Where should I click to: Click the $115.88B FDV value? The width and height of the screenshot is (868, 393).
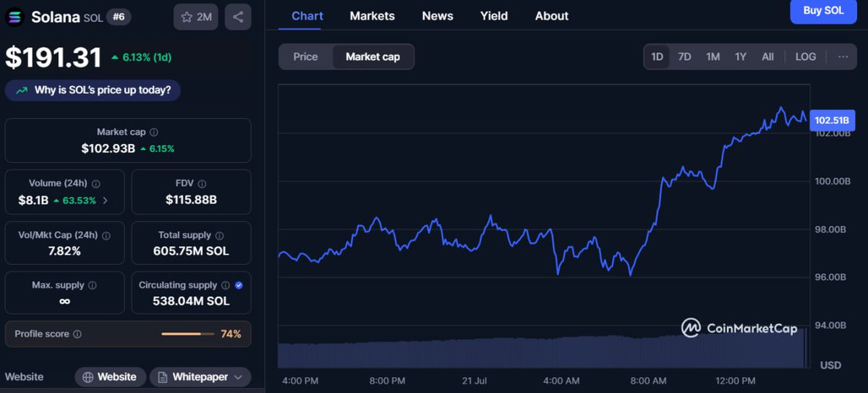[191, 200]
